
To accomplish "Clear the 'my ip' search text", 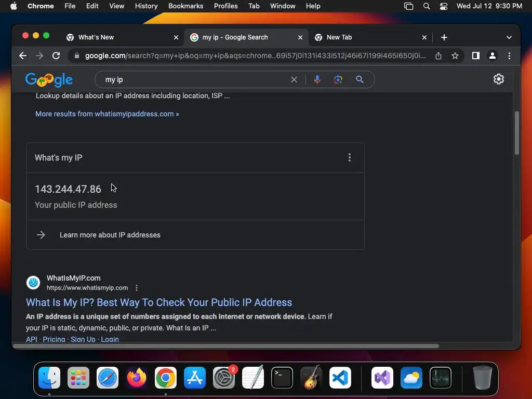I will pyautogui.click(x=294, y=79).
